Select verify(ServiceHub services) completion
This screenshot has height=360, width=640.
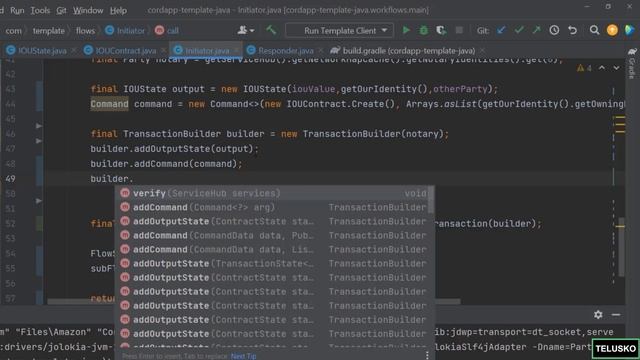coord(274,193)
